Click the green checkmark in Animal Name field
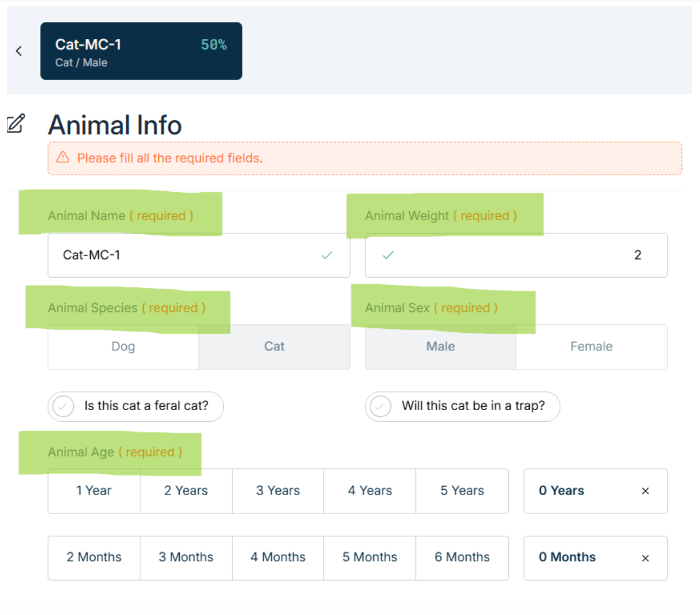This screenshot has width=700, height=615. [327, 255]
